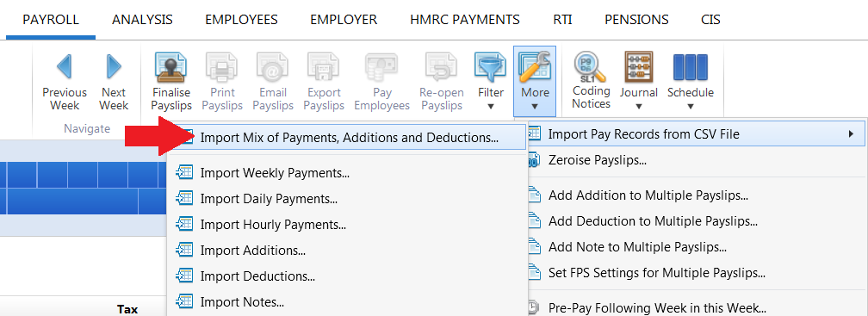
Task: Open the RTI tab
Action: [562, 20]
